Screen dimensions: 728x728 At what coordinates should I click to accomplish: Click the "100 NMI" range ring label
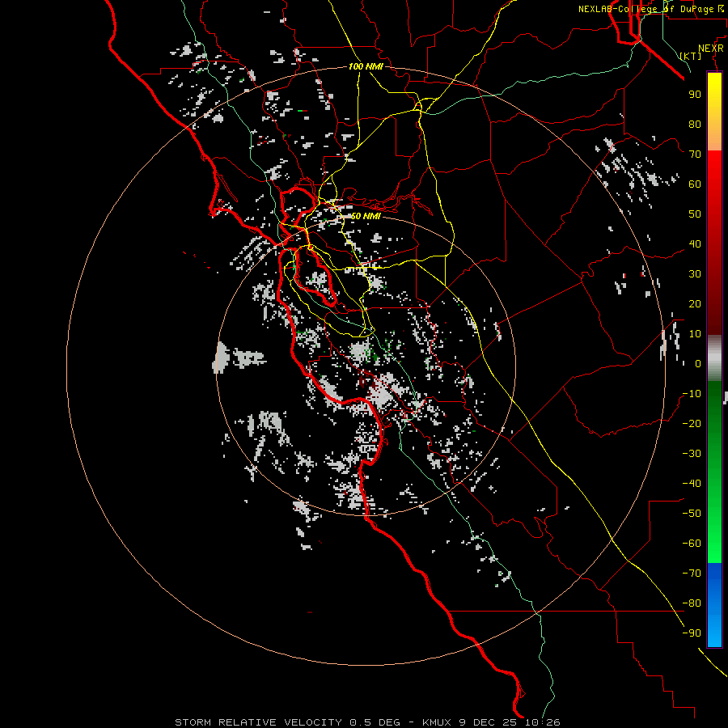(x=366, y=67)
